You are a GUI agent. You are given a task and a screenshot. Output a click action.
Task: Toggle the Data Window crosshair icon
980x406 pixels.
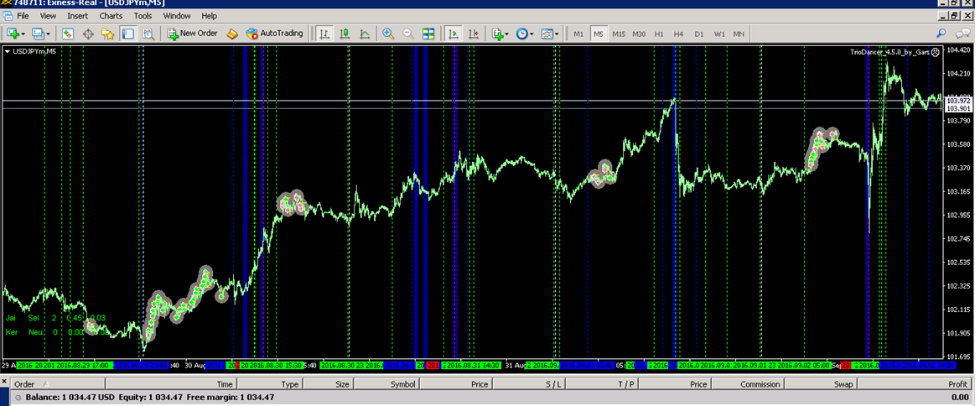(88, 34)
